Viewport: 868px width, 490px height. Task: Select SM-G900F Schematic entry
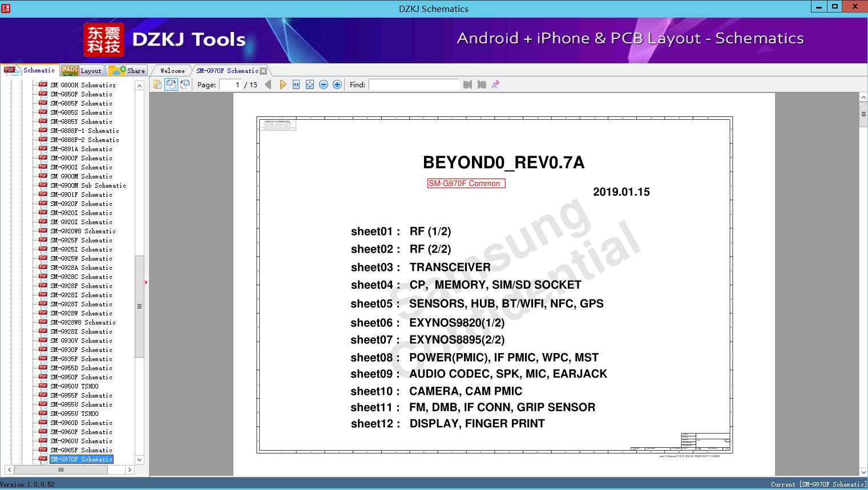click(x=81, y=158)
